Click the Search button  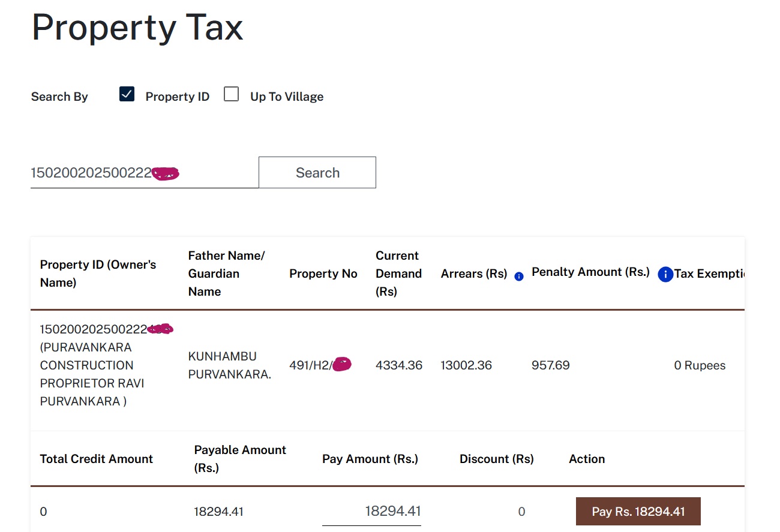[317, 173]
